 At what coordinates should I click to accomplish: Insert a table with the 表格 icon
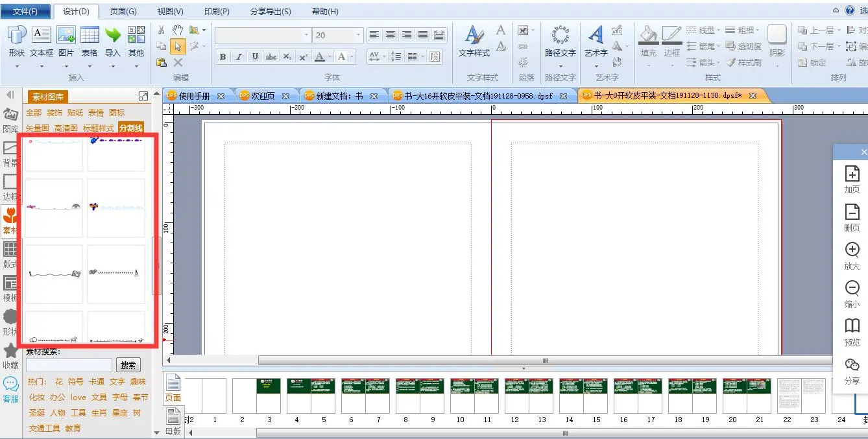(x=90, y=36)
